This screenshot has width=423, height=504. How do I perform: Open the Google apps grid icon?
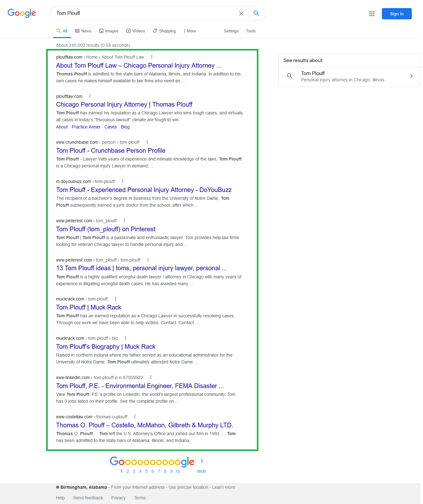372,14
